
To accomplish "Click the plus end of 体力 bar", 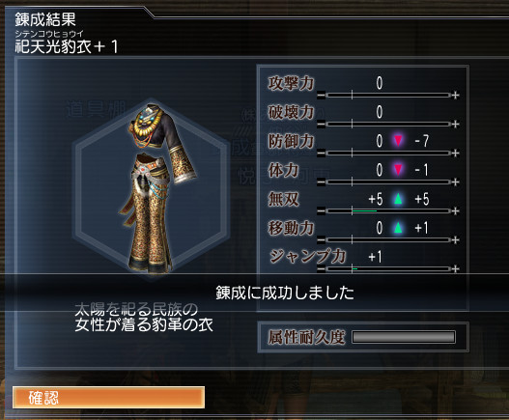I will coord(456,182).
